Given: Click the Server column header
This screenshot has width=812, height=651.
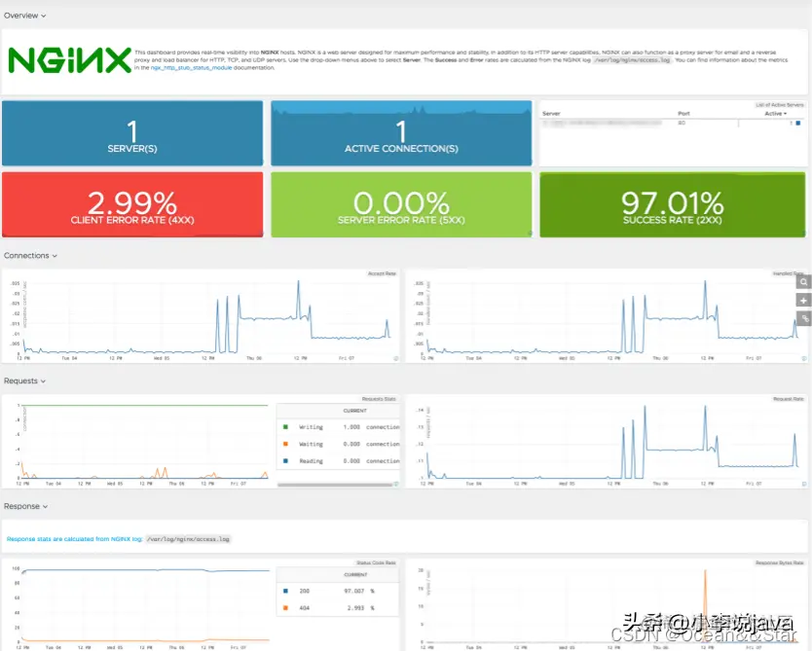Looking at the screenshot, I should 551,113.
